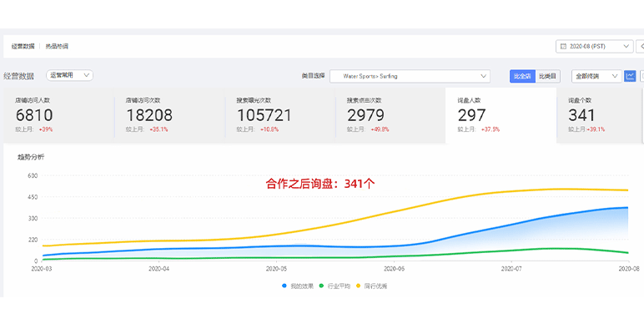Switch to the 热品抢词 tab
This screenshot has height=329, width=644.
pos(57,47)
